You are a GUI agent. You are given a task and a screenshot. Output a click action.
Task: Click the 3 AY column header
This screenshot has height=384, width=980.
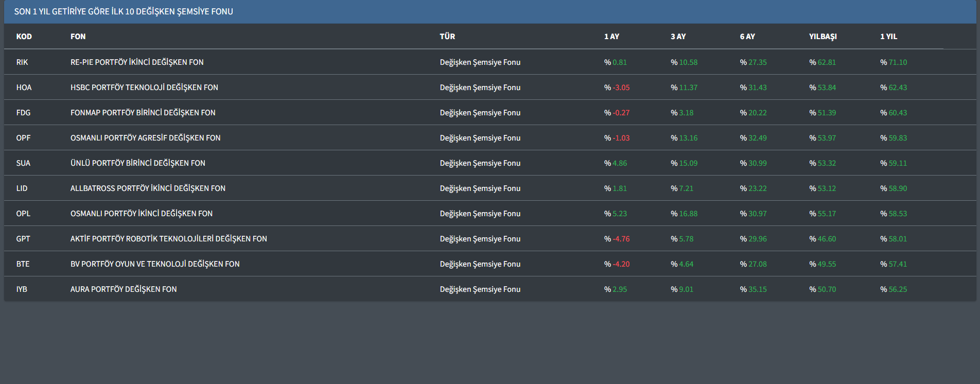click(678, 37)
